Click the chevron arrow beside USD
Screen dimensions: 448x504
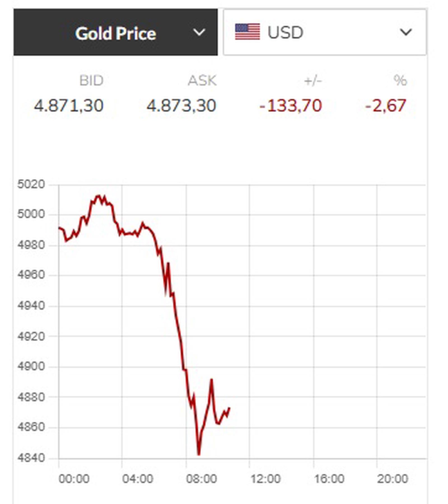tap(406, 32)
